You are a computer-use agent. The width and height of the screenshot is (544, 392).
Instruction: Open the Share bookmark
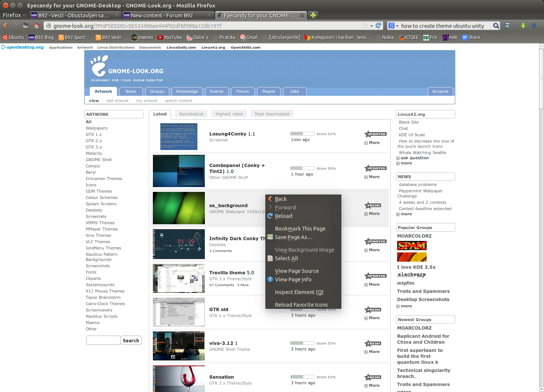point(471,37)
